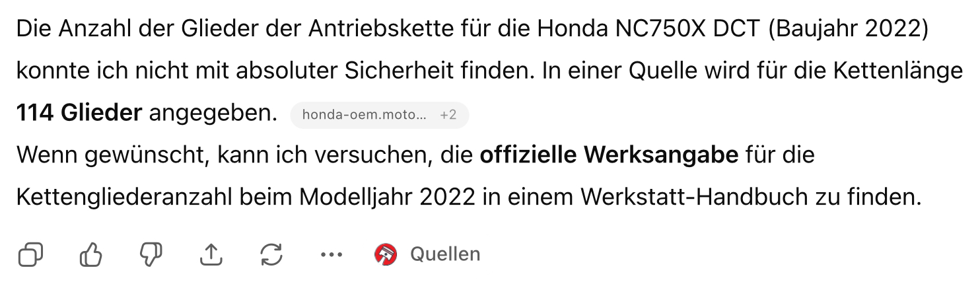
Task: Open the three-dot more options menu
Action: pyautogui.click(x=332, y=254)
